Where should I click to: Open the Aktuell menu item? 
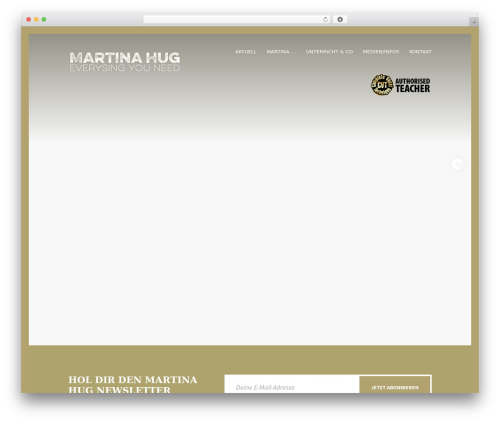pyautogui.click(x=246, y=52)
